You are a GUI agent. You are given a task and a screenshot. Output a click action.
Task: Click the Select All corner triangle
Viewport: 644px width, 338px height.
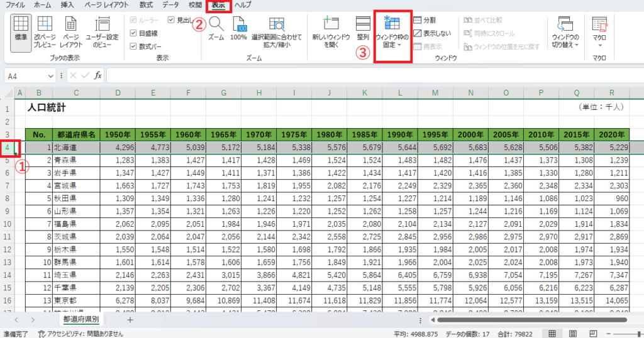tap(8, 94)
